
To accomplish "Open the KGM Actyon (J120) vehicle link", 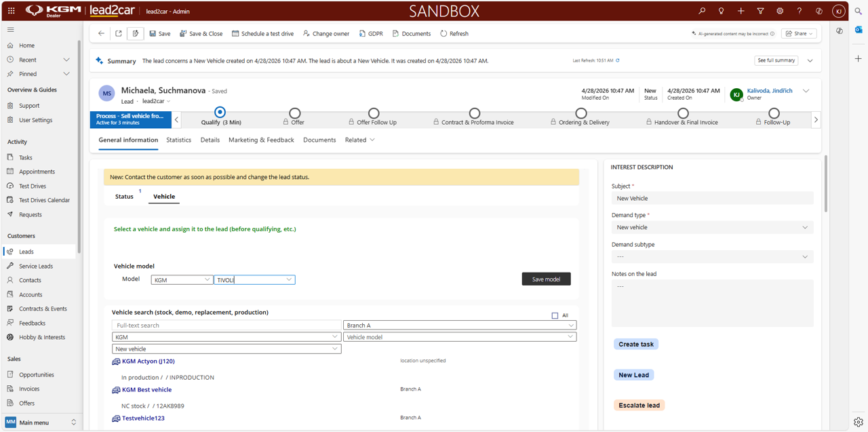I will [x=148, y=361].
